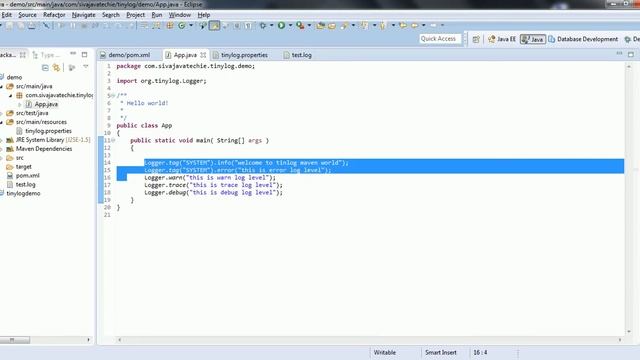Select the demo project in the tree
This screenshot has width=640, height=360.
(14, 77)
